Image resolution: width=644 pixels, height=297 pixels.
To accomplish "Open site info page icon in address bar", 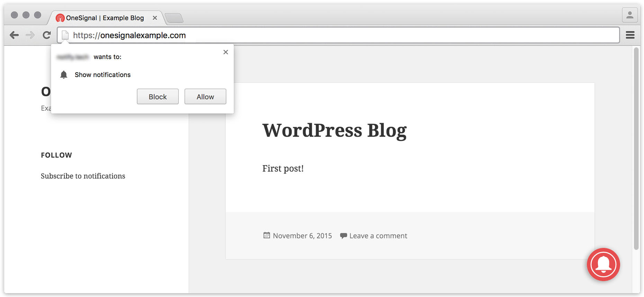I will [65, 35].
